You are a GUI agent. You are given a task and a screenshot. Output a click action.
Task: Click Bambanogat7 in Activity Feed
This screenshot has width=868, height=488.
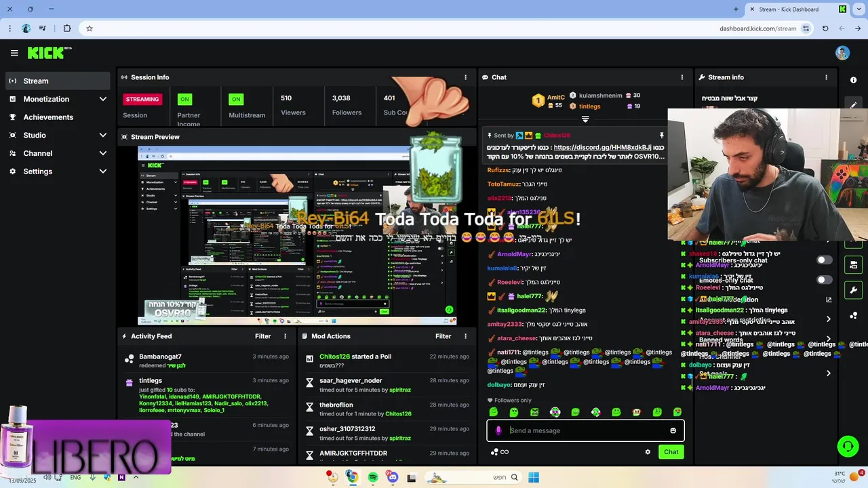(160, 357)
